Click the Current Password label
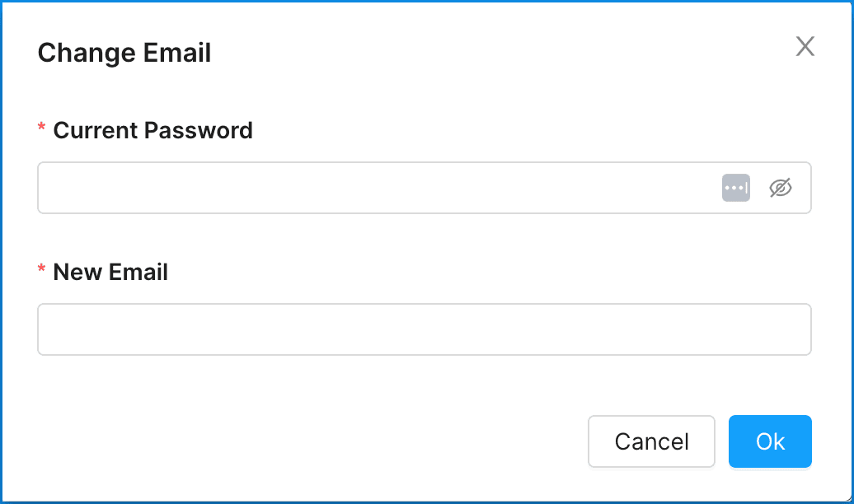The width and height of the screenshot is (854, 504). (x=152, y=130)
